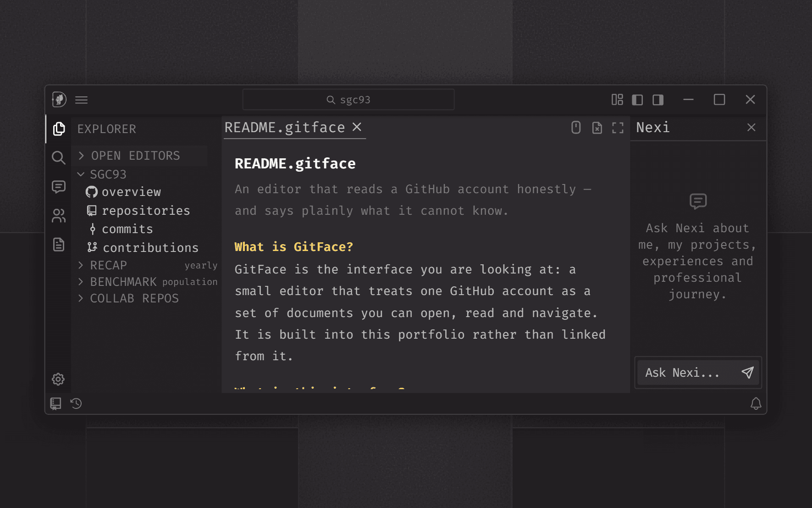Toggle fullscreen editor view
Image resolution: width=812 pixels, height=508 pixels.
click(618, 128)
